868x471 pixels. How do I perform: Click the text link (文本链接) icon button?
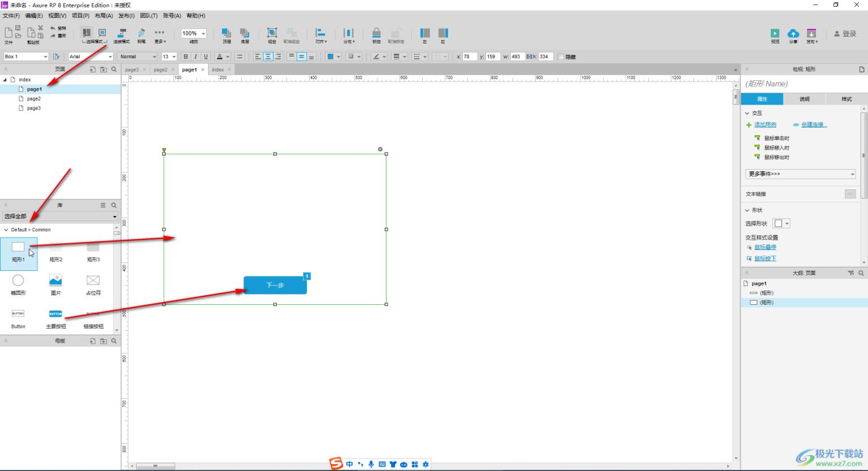coord(850,194)
